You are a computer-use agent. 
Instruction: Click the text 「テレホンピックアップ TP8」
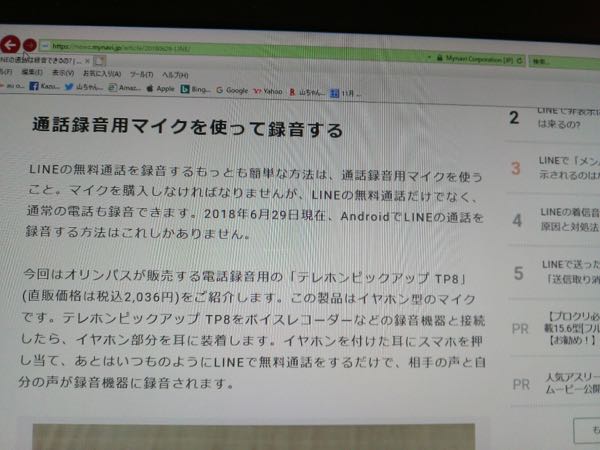point(378,278)
